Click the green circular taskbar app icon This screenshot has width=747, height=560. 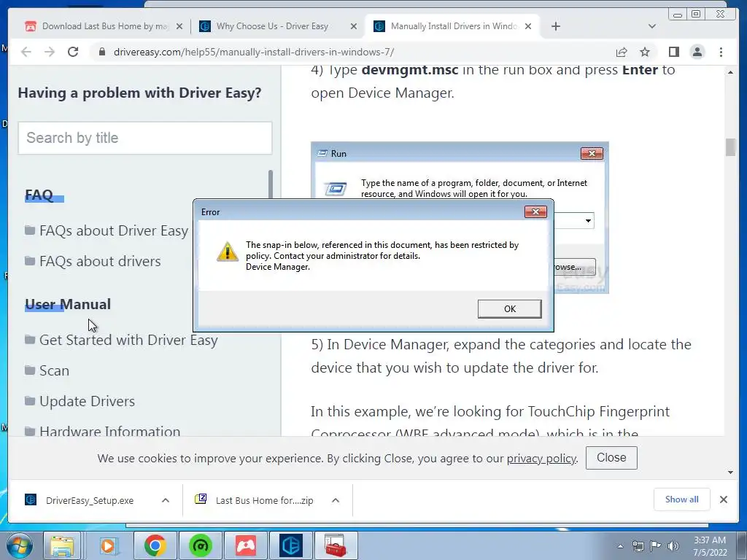pyautogui.click(x=201, y=545)
